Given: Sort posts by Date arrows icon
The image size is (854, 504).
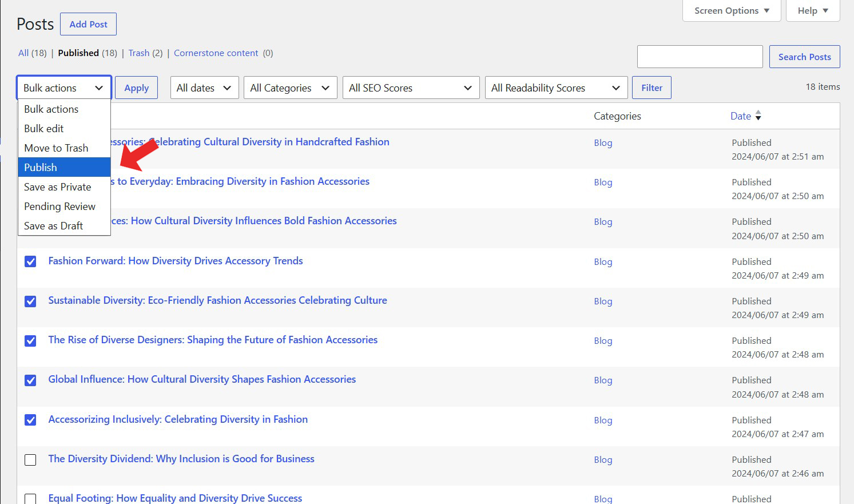Looking at the screenshot, I should tap(758, 116).
